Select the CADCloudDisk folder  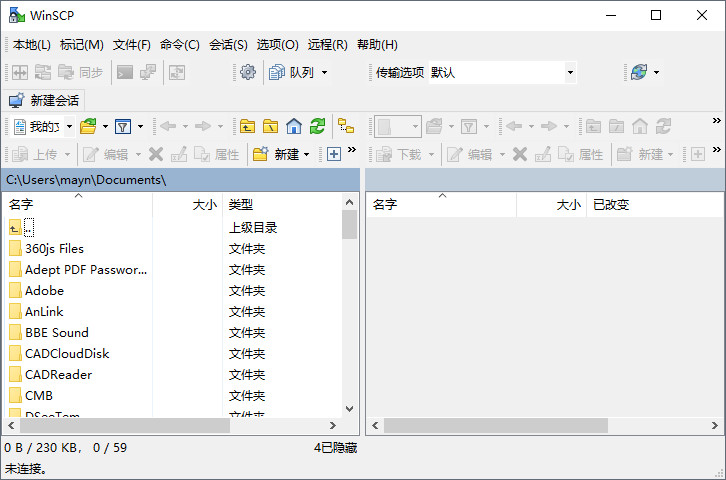[x=59, y=354]
